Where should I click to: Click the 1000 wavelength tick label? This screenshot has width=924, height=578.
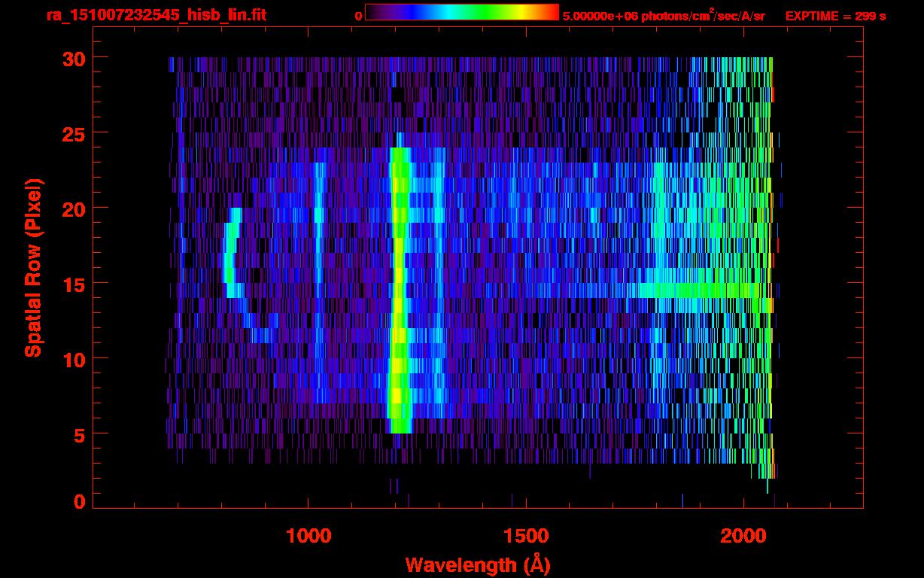309,535
